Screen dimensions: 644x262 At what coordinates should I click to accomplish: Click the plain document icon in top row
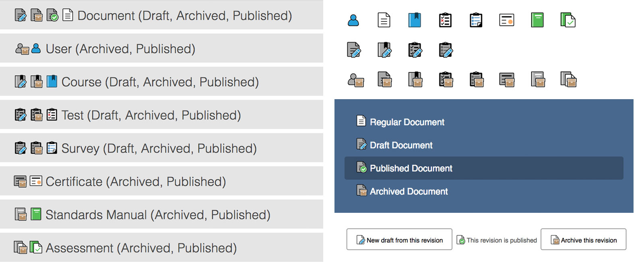384,20
